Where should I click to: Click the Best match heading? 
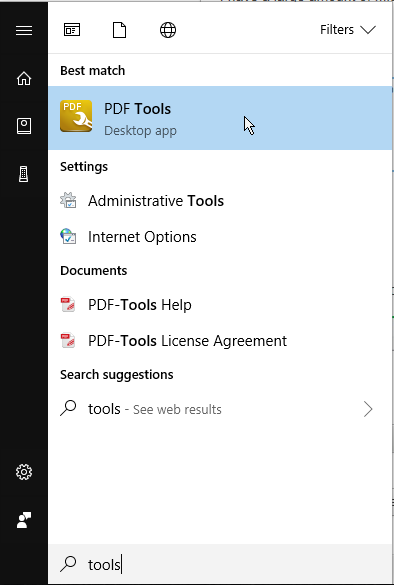tap(93, 71)
